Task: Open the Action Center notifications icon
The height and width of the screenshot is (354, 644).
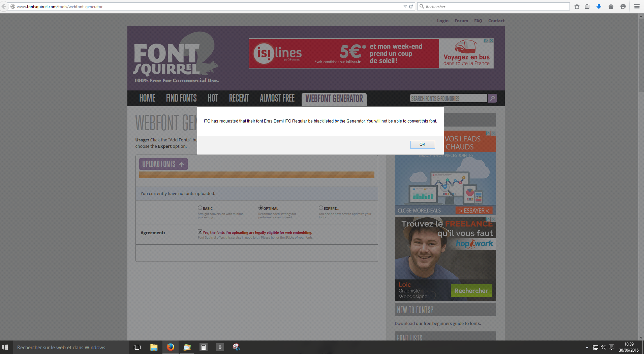Action: click(x=612, y=347)
